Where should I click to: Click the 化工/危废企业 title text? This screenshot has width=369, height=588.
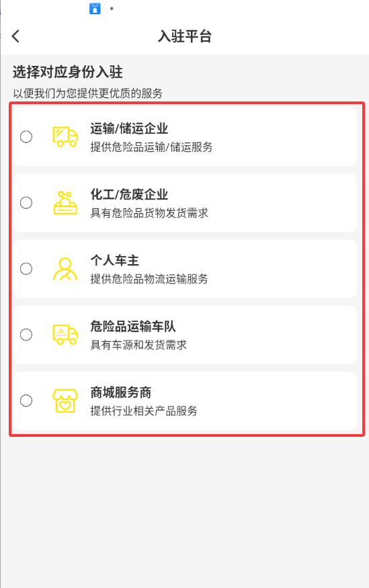point(129,194)
